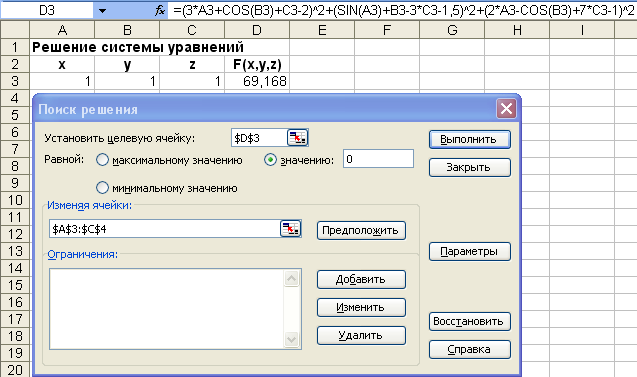This screenshot has height=377, width=637.
Task: Select column E header
Action: coord(322,30)
